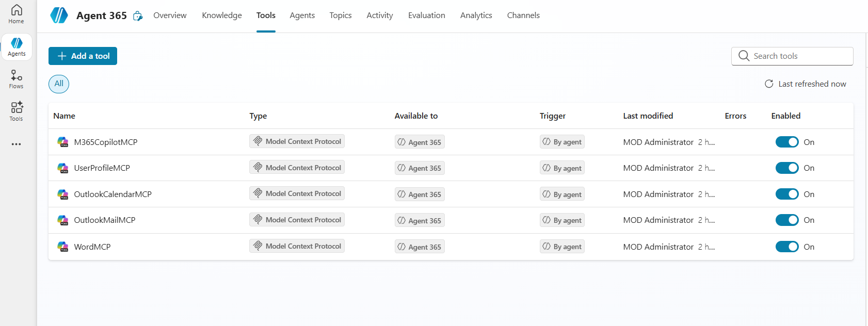Viewport: 868px width, 326px height.
Task: Click the M365CopilotMCP tool icon
Action: [x=63, y=142]
